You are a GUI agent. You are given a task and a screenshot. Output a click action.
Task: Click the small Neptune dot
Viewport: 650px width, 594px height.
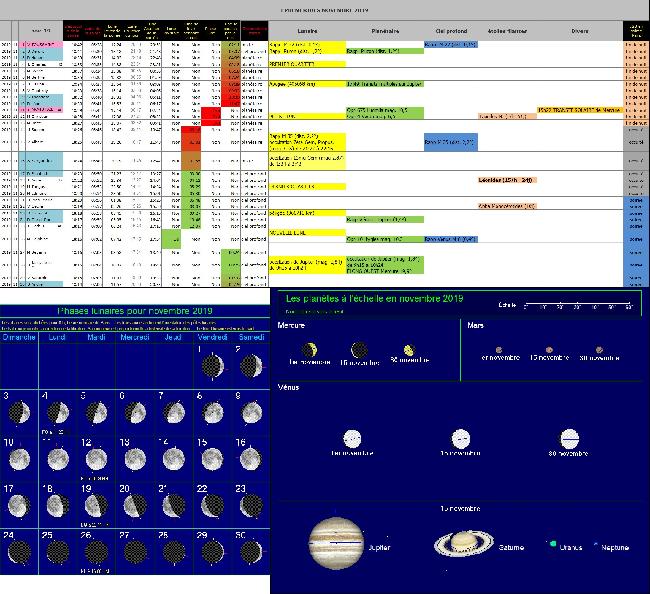[x=596, y=544]
